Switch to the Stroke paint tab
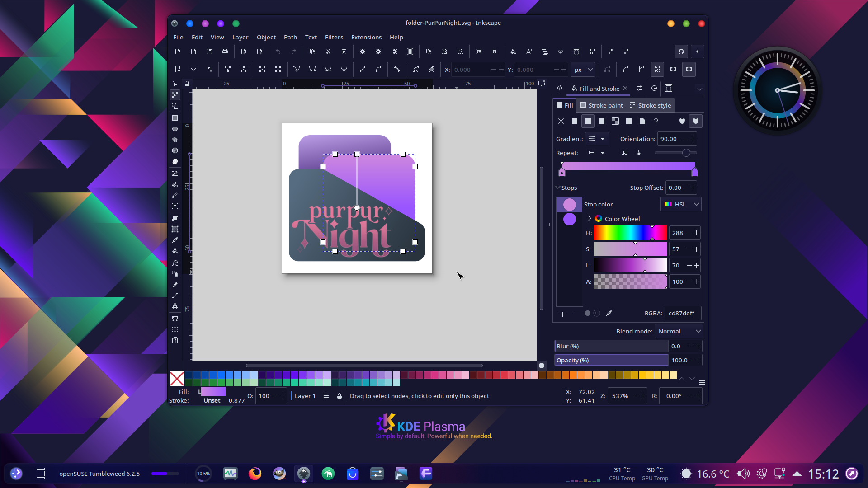 click(602, 105)
